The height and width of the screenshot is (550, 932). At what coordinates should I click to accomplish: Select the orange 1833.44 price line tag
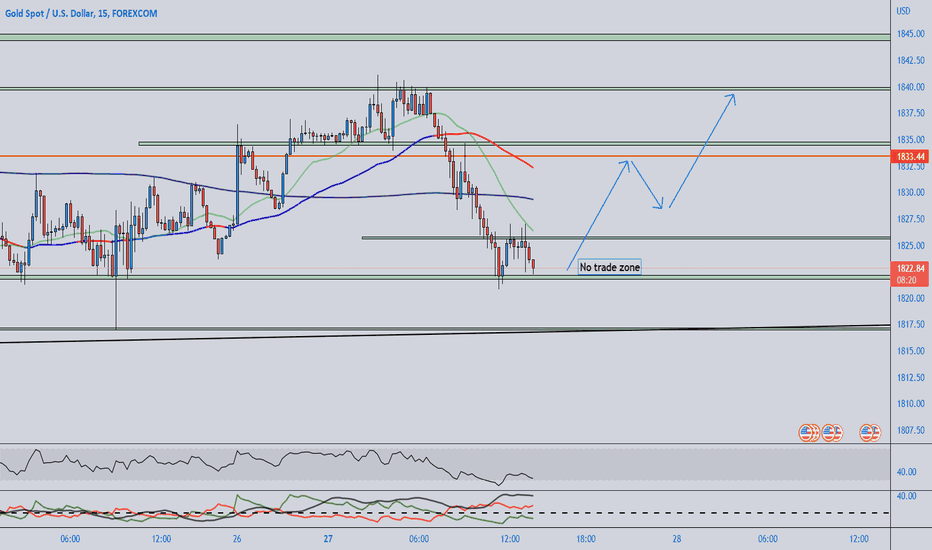tap(911, 156)
